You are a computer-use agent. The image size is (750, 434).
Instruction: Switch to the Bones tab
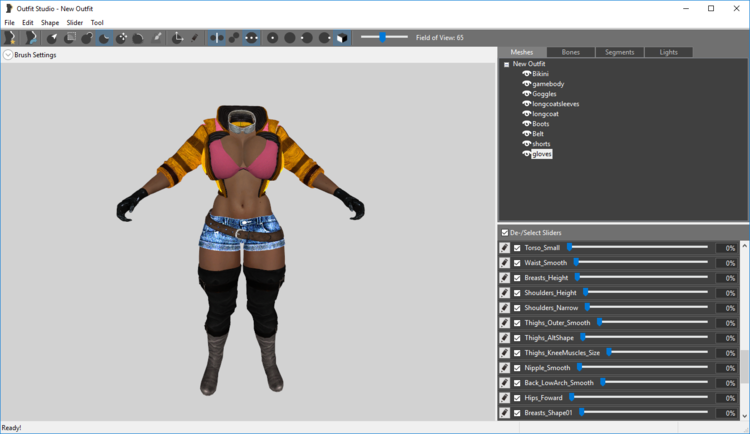pos(571,52)
